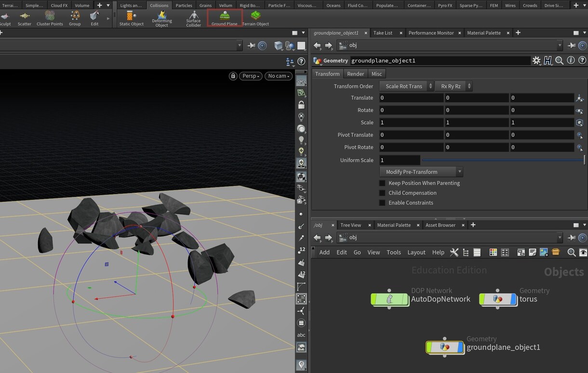Open the parameter gear menu
588x373 pixels.
click(x=536, y=60)
